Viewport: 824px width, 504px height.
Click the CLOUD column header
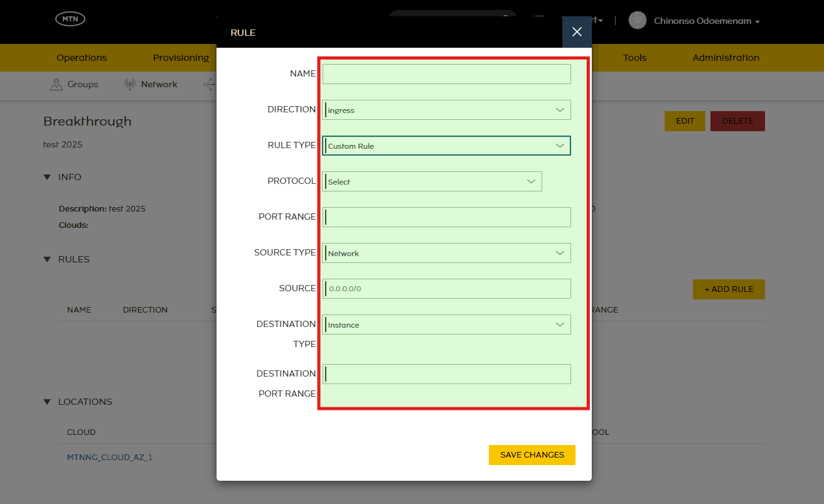tap(82, 432)
